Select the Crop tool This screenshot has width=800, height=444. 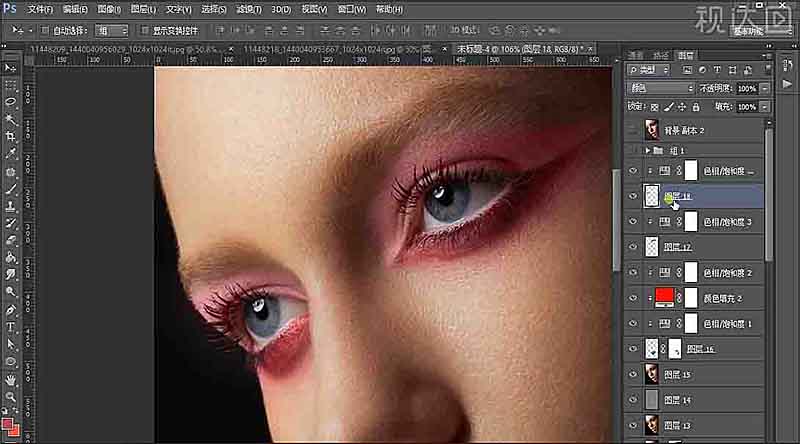point(10,136)
